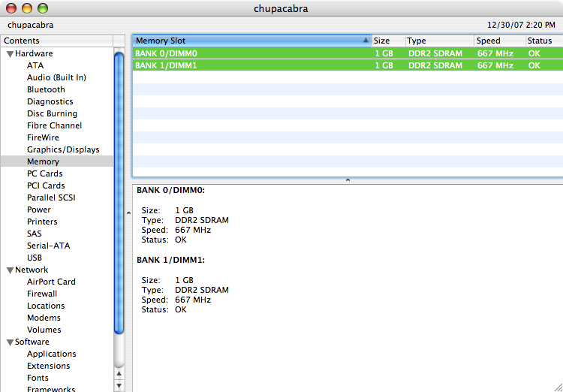This screenshot has height=392, width=563.
Task: Select Locations under Network
Action: (46, 306)
